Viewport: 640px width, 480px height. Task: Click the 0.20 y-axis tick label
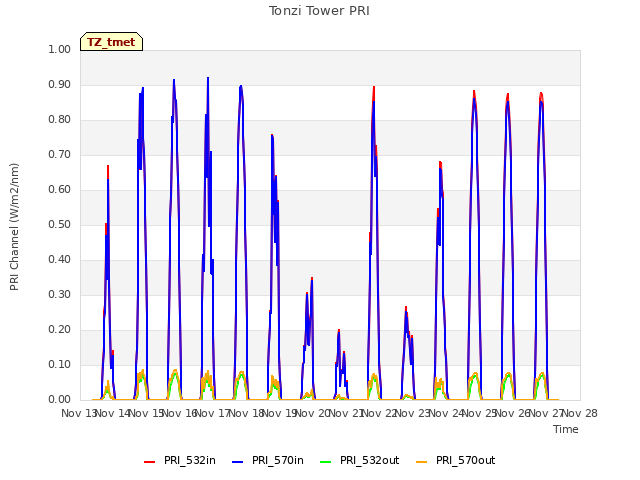[60, 329]
